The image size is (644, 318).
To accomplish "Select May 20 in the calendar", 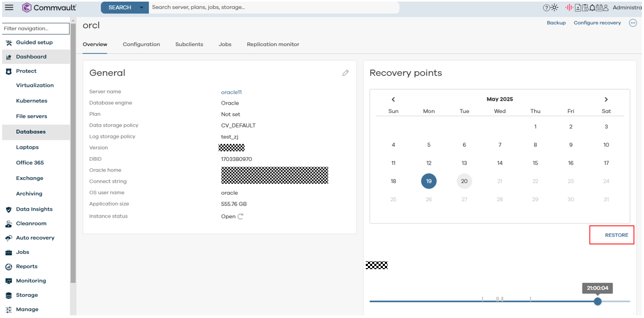I will pos(464,181).
